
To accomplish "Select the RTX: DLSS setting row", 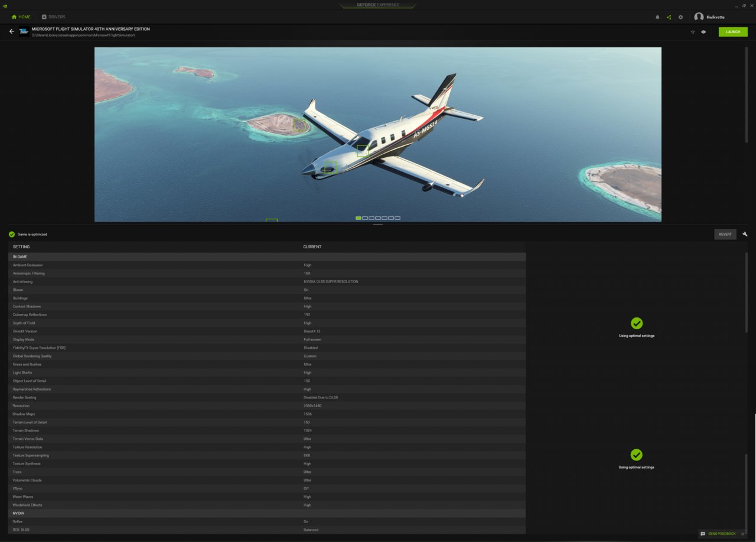I will coord(267,530).
